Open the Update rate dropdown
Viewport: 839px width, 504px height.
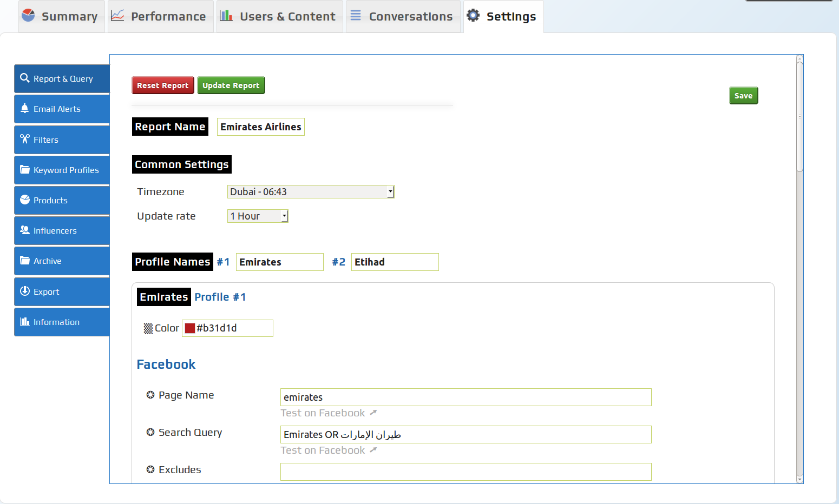click(x=258, y=216)
